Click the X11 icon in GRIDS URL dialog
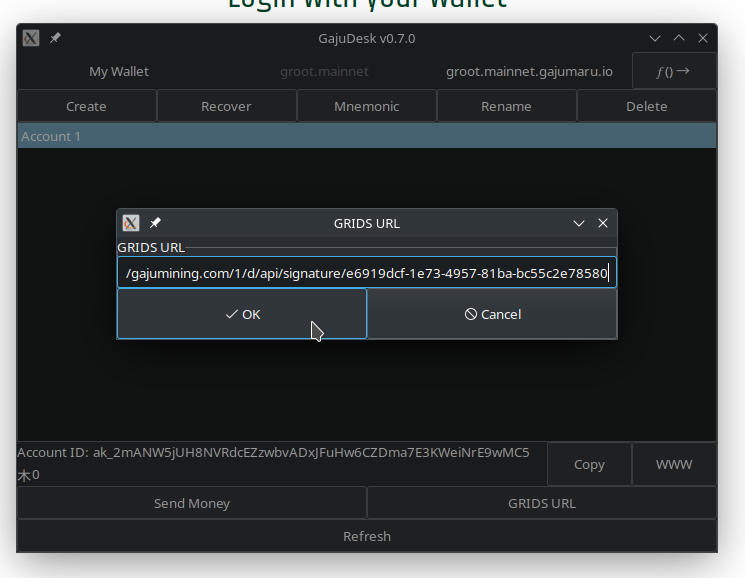Image resolution: width=745 pixels, height=578 pixels. 131,223
